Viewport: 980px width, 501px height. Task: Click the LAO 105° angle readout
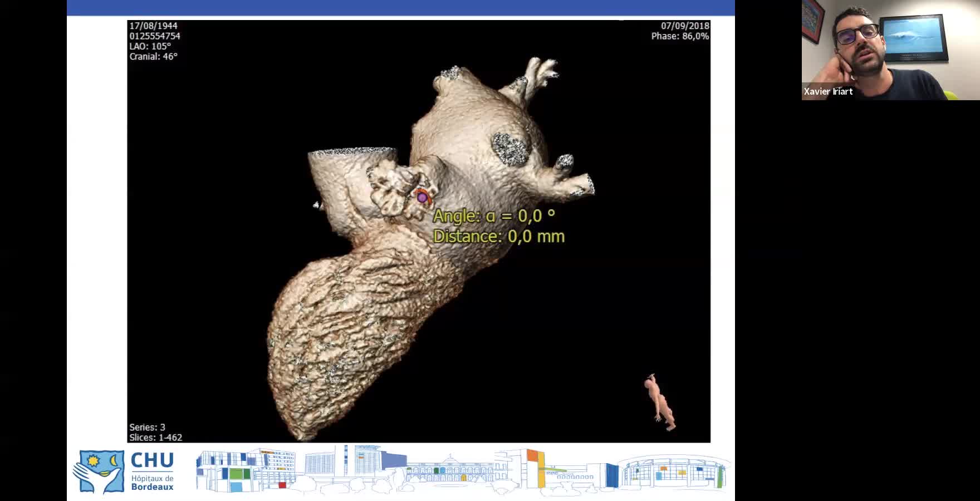tap(150, 46)
